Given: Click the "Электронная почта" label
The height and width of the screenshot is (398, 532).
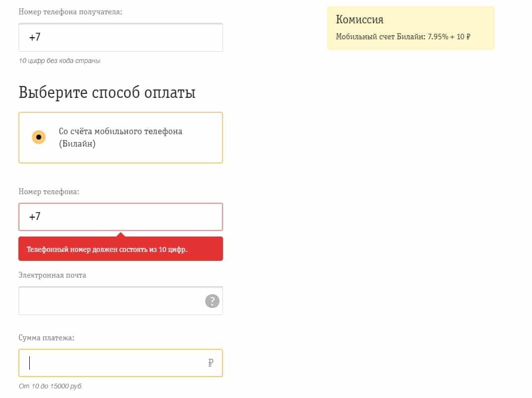Looking at the screenshot, I should click(52, 275).
